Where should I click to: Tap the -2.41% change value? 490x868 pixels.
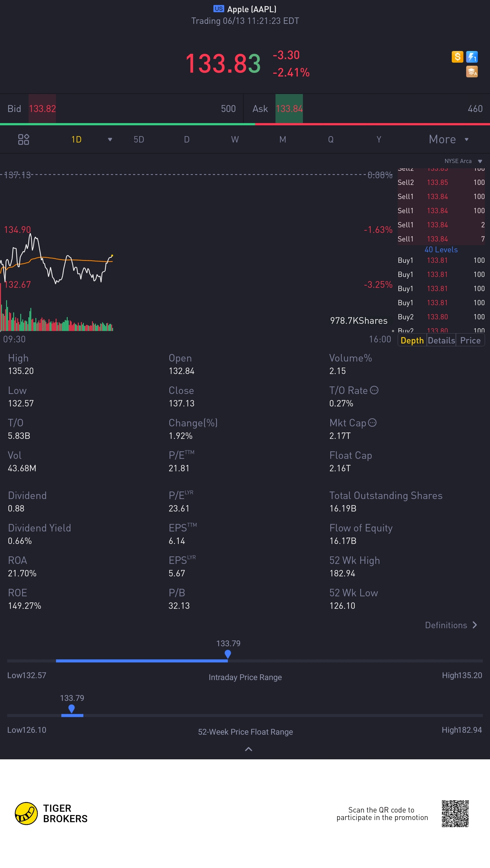coord(291,72)
